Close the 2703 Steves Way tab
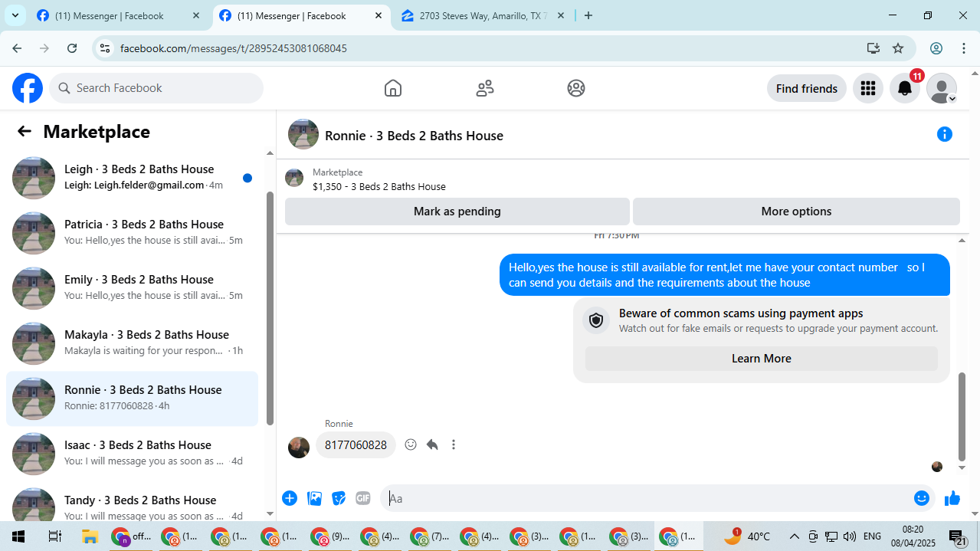 (561, 15)
